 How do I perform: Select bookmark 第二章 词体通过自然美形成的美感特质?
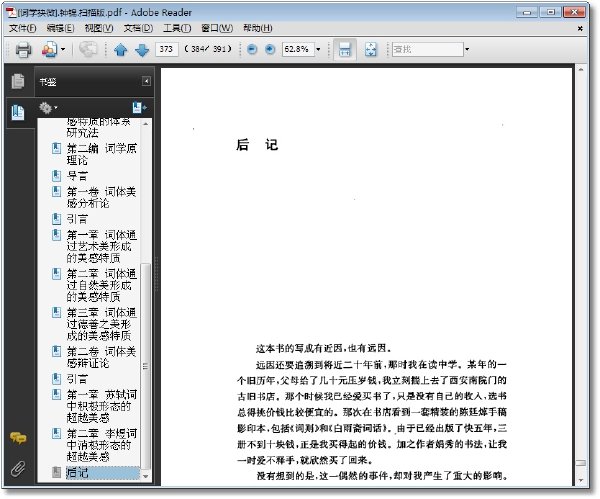(x=101, y=285)
